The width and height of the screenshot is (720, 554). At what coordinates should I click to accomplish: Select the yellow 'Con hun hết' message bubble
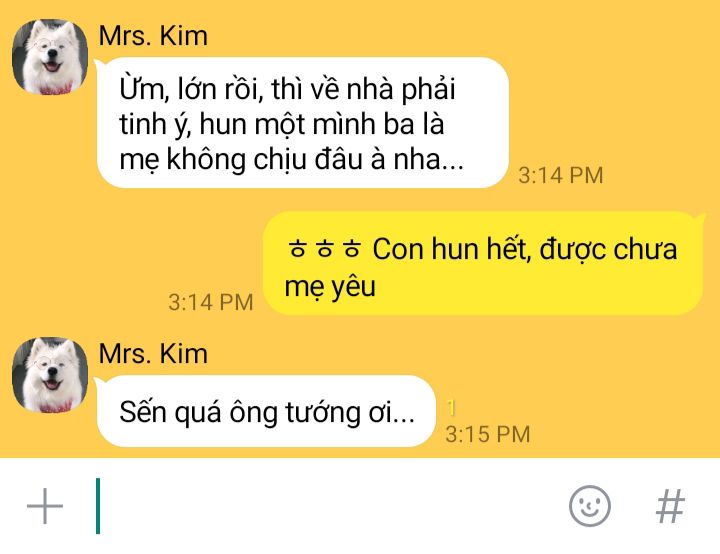[x=484, y=264]
